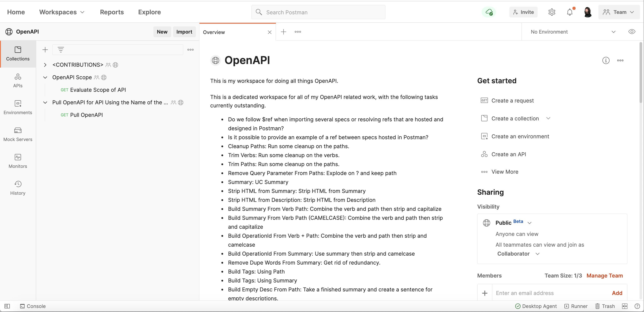Close the Overview tab
This screenshot has width=644, height=312.
coord(269,32)
